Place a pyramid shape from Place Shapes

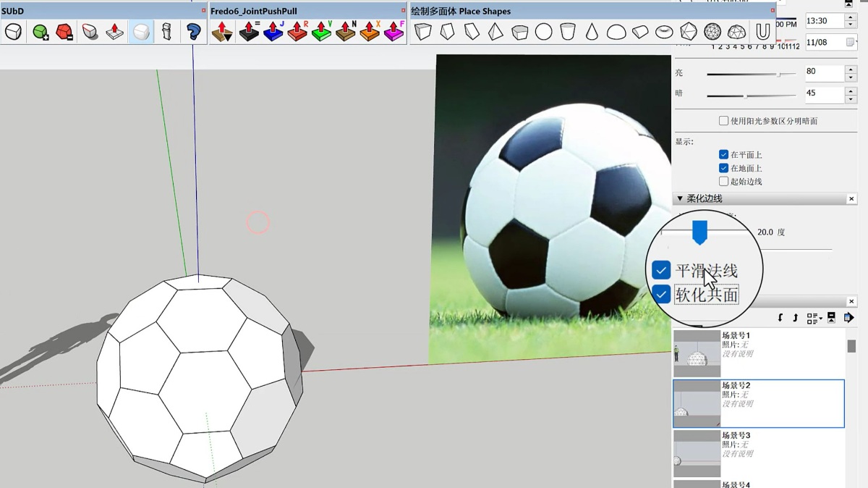tap(495, 32)
